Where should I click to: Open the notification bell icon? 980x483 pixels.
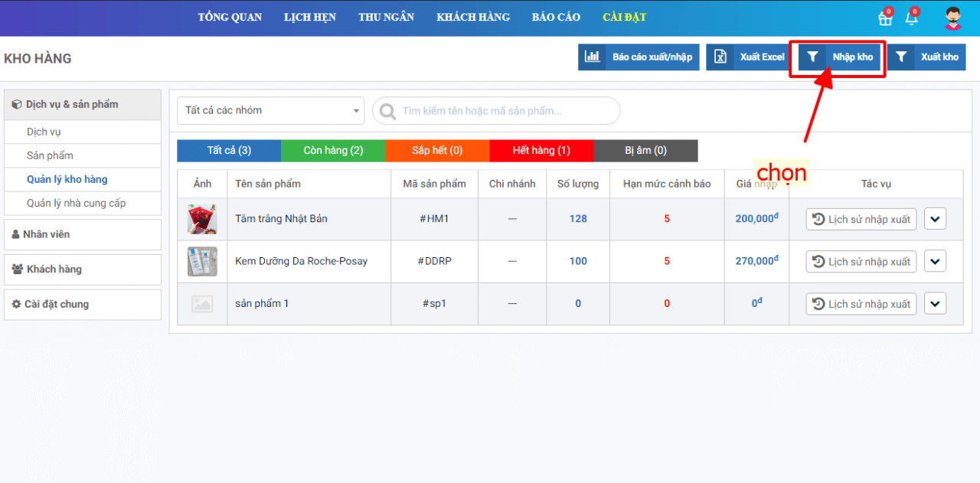click(x=911, y=18)
